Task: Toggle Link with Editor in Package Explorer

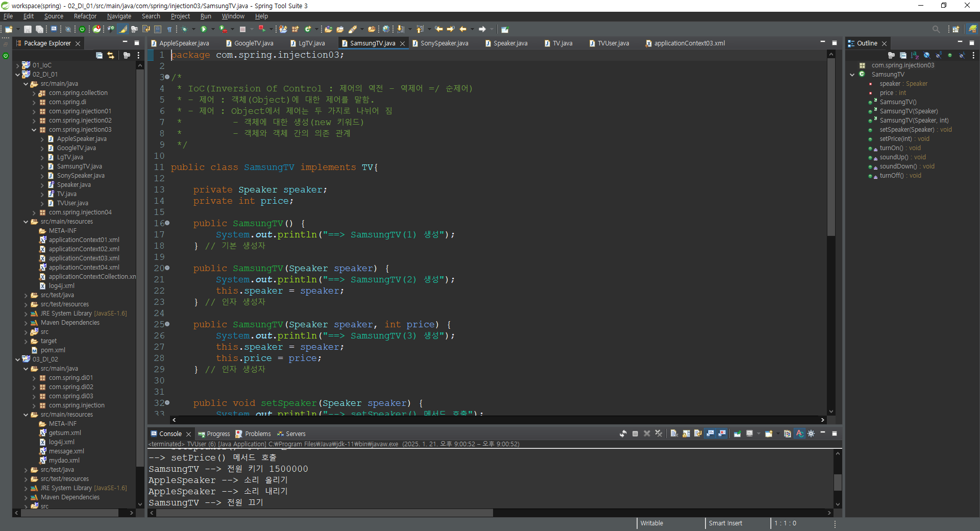Action: click(x=111, y=55)
